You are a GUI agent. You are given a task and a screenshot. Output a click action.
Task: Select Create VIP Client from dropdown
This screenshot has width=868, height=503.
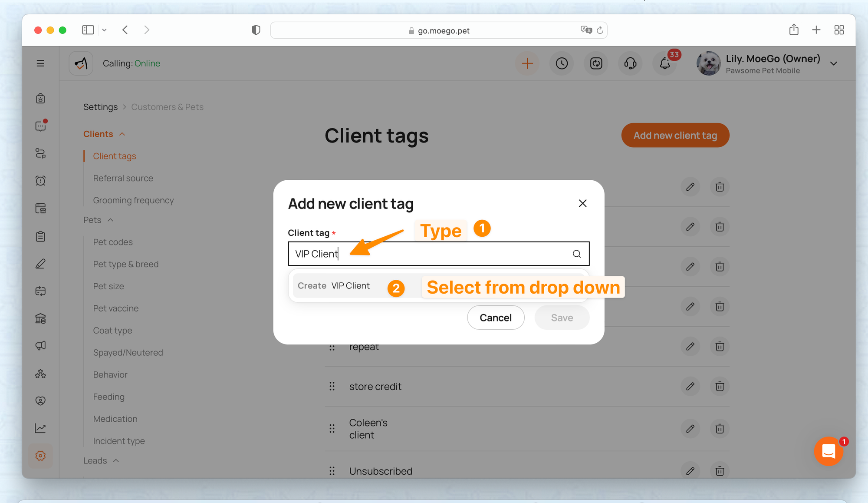coord(334,286)
